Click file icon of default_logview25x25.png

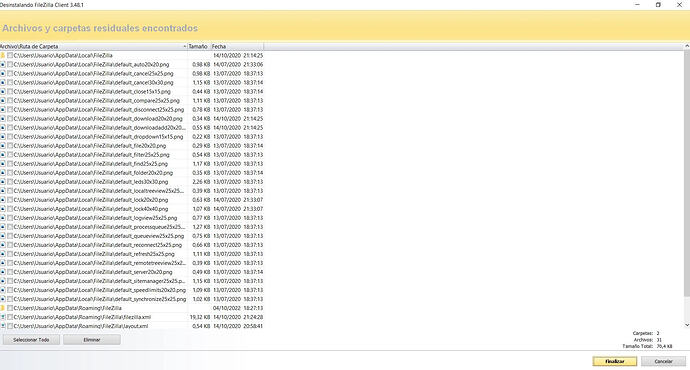pyautogui.click(x=3, y=218)
